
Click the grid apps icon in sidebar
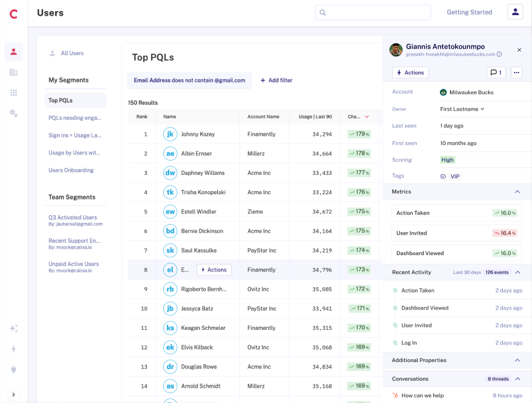tap(13, 92)
